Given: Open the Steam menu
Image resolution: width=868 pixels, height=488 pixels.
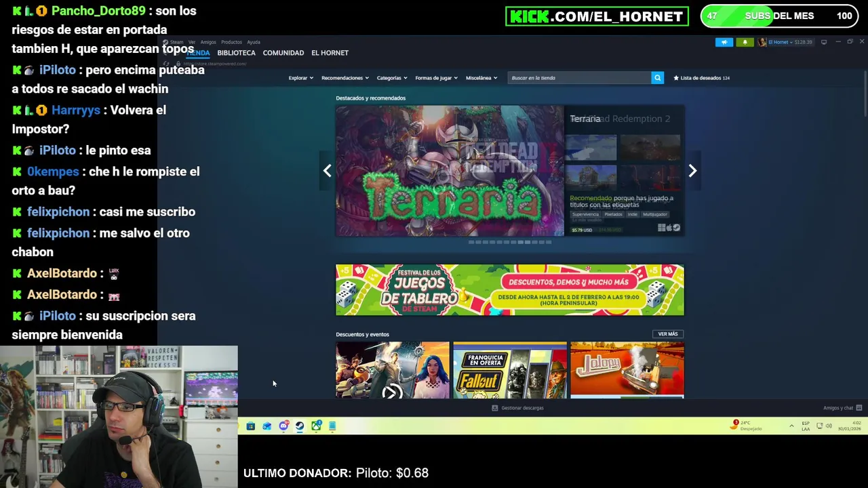Looking at the screenshot, I should tap(176, 42).
